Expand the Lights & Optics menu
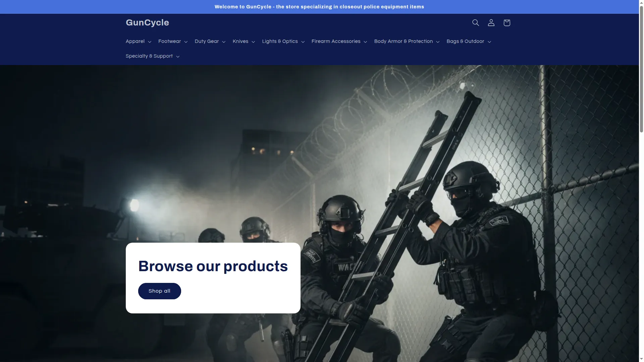Screen dimensions: 644x362 [283, 41]
